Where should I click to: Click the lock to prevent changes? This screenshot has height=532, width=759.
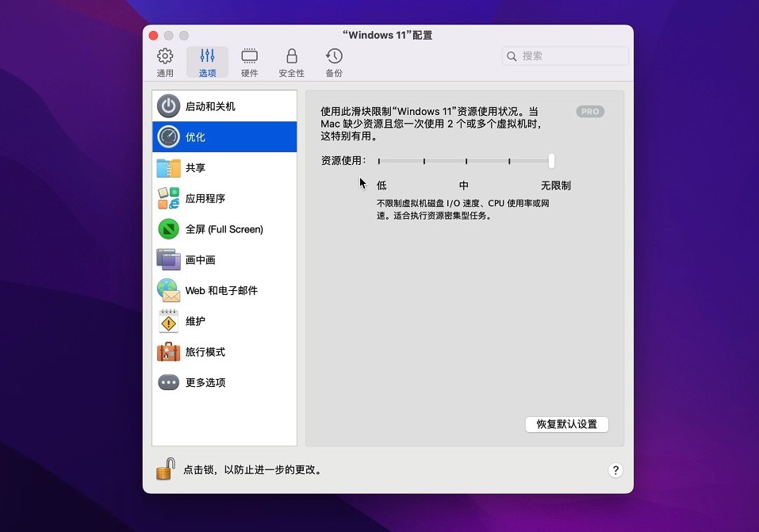pyautogui.click(x=165, y=469)
